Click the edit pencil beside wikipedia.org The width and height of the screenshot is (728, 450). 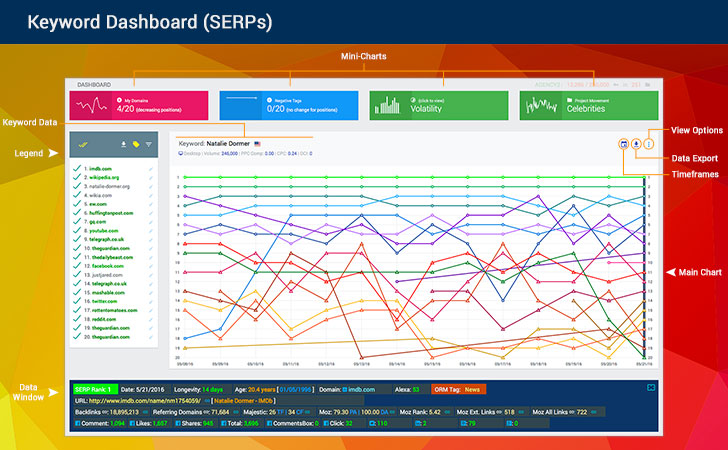(x=150, y=178)
